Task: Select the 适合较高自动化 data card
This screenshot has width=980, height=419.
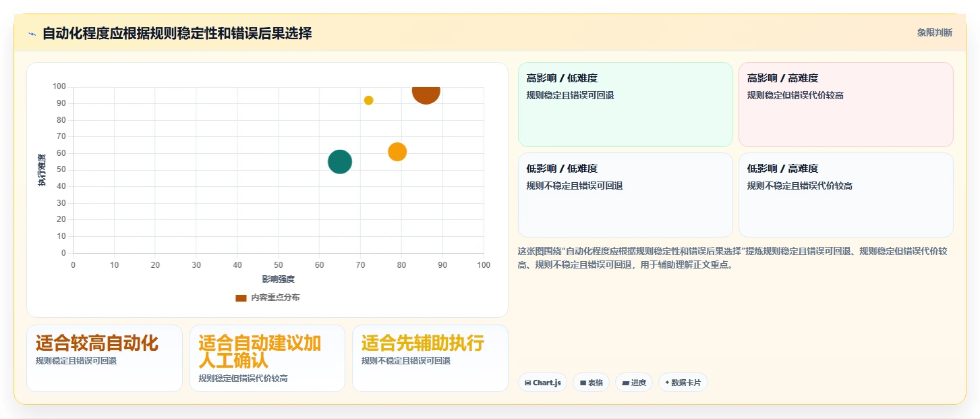Action: point(105,358)
